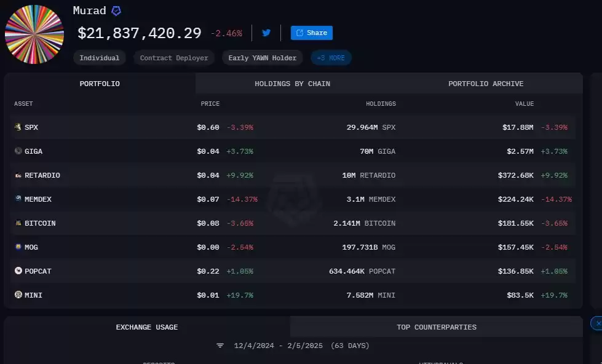Image resolution: width=602 pixels, height=364 pixels.
Task: Click the MEMDEX token icon
Action: [x=18, y=199]
